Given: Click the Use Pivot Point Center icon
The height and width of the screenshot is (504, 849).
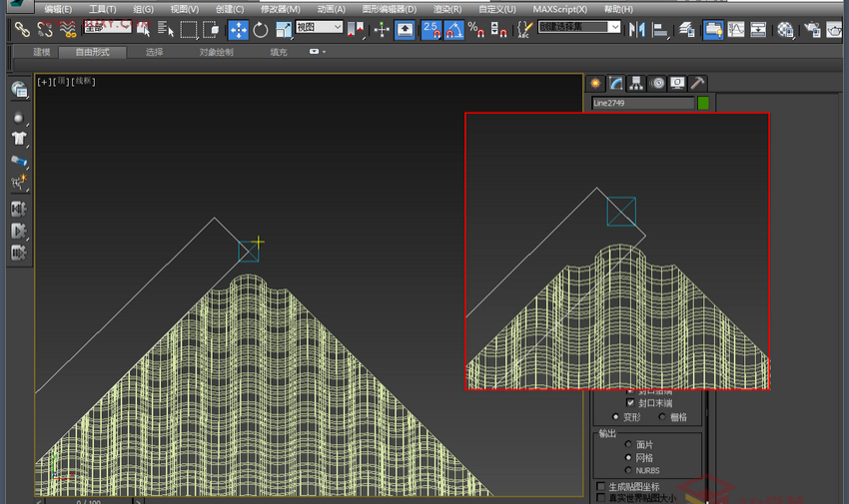Looking at the screenshot, I should point(356,29).
